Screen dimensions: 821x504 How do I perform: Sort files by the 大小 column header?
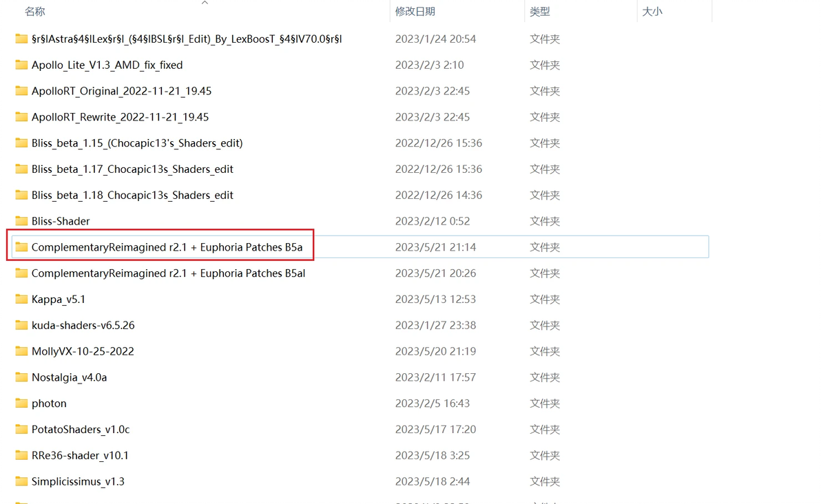pyautogui.click(x=652, y=12)
